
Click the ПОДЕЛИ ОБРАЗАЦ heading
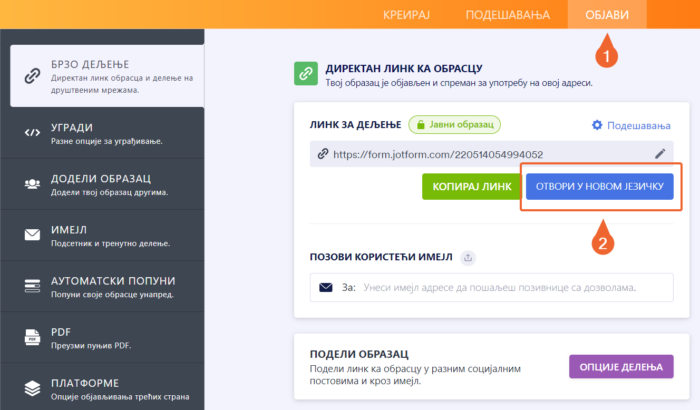pos(359,354)
